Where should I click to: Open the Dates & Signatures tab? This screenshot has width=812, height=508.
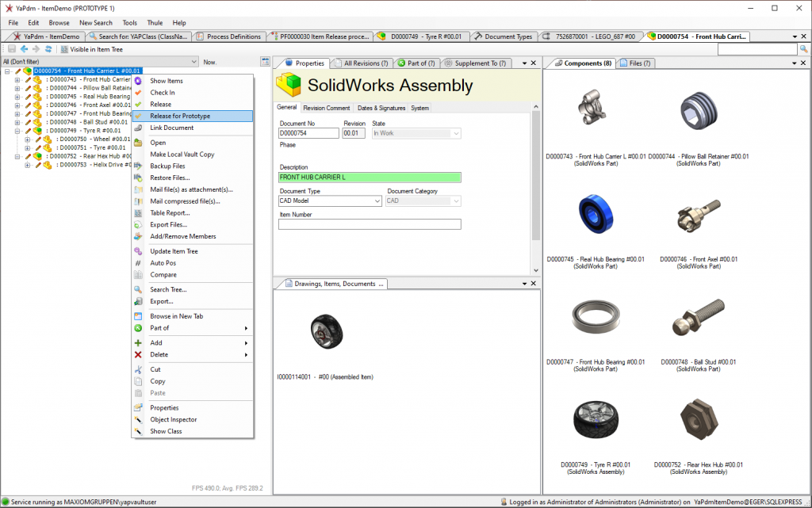click(381, 108)
